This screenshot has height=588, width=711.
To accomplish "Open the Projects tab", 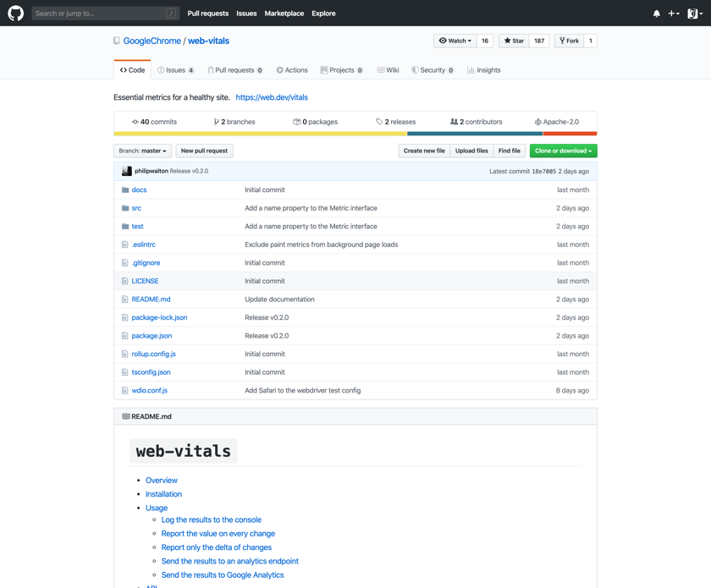I will [x=341, y=70].
